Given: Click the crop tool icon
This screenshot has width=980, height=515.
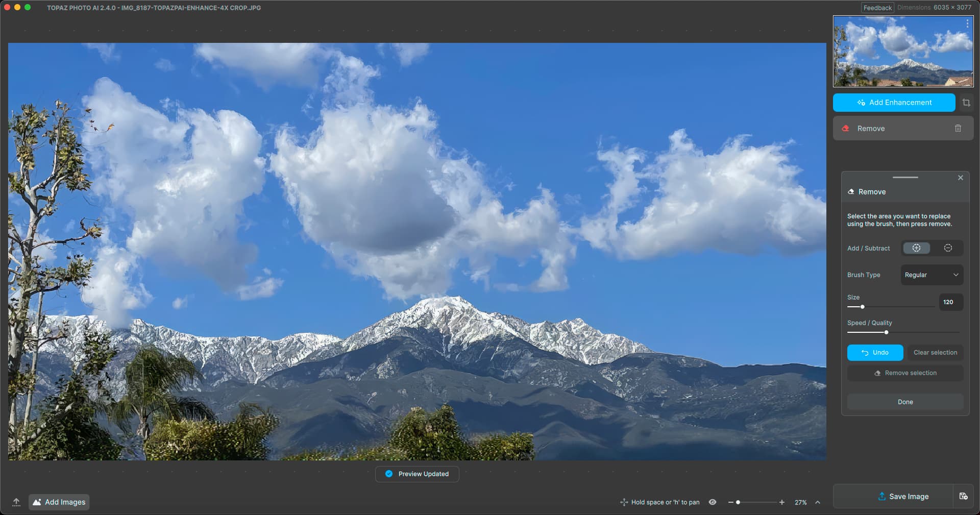Looking at the screenshot, I should pyautogui.click(x=966, y=103).
